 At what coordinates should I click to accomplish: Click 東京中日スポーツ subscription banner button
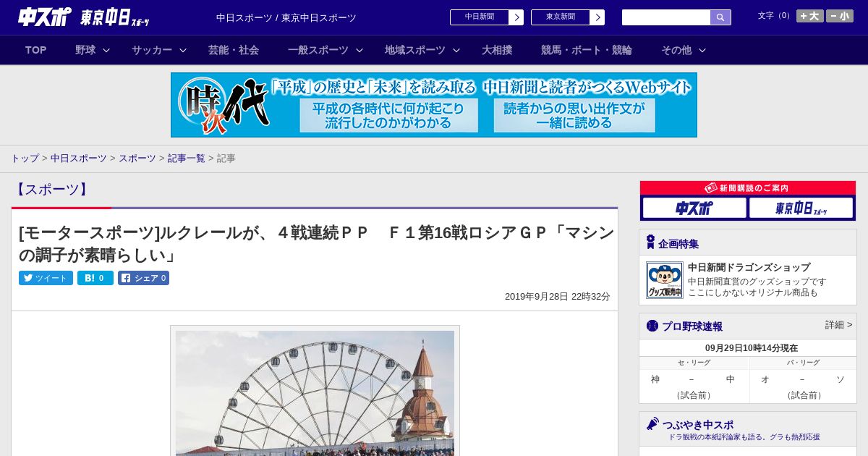click(x=801, y=208)
